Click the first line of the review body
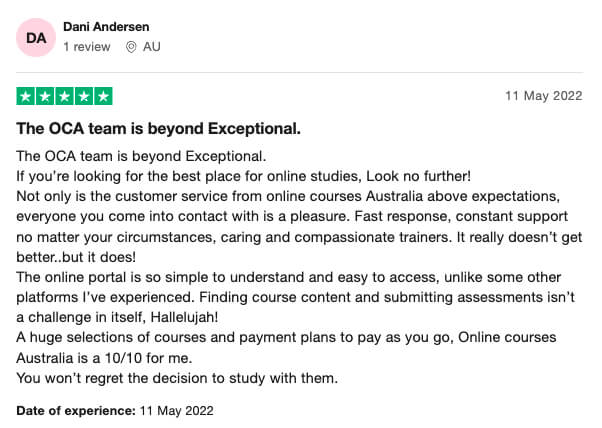602x428 pixels. pyautogui.click(x=141, y=156)
